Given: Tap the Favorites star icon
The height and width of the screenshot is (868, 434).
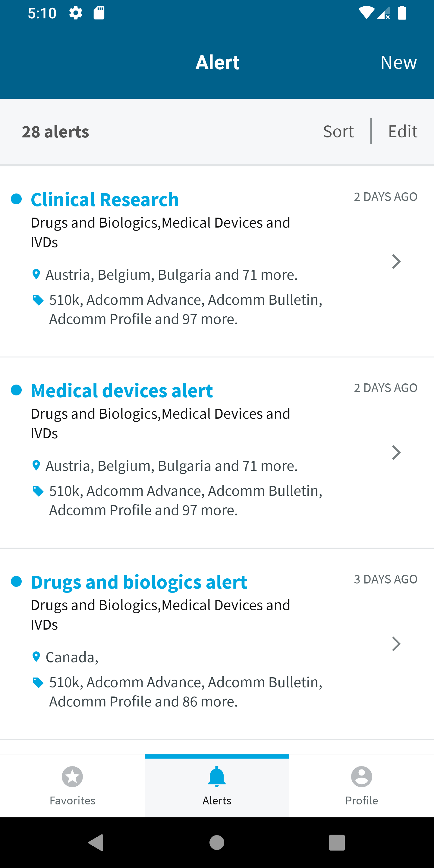Looking at the screenshot, I should 72,776.
